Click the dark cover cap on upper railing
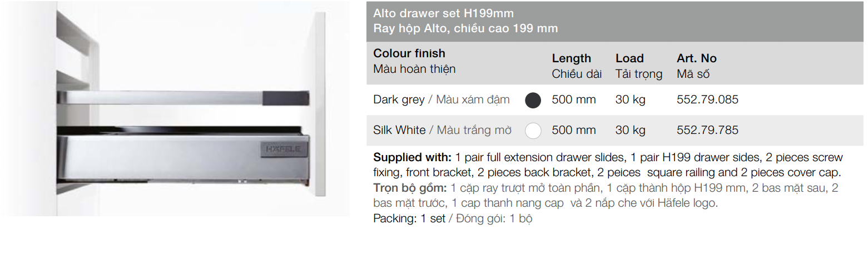Screen dimensions: 868x254 (x=286, y=98)
